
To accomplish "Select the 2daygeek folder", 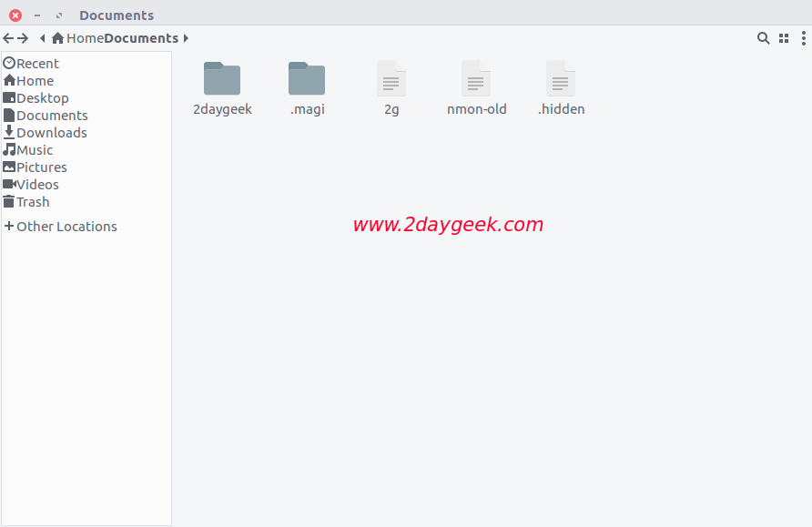I will tap(222, 88).
